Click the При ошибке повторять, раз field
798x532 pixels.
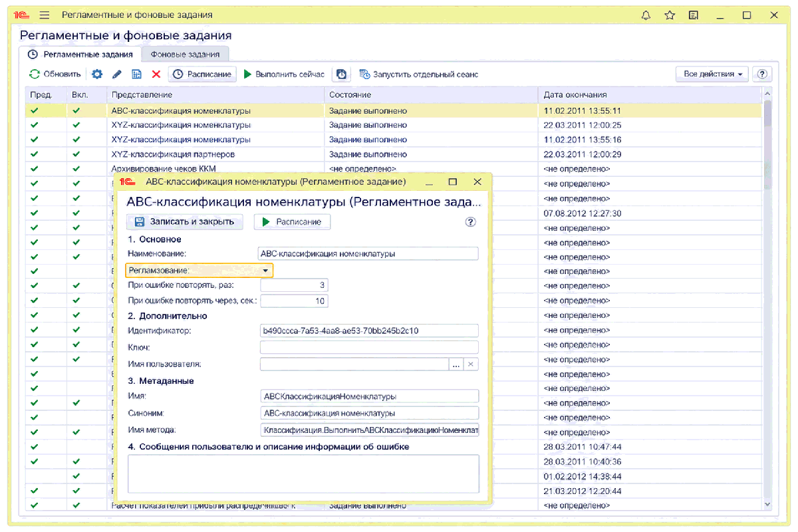pyautogui.click(x=294, y=285)
